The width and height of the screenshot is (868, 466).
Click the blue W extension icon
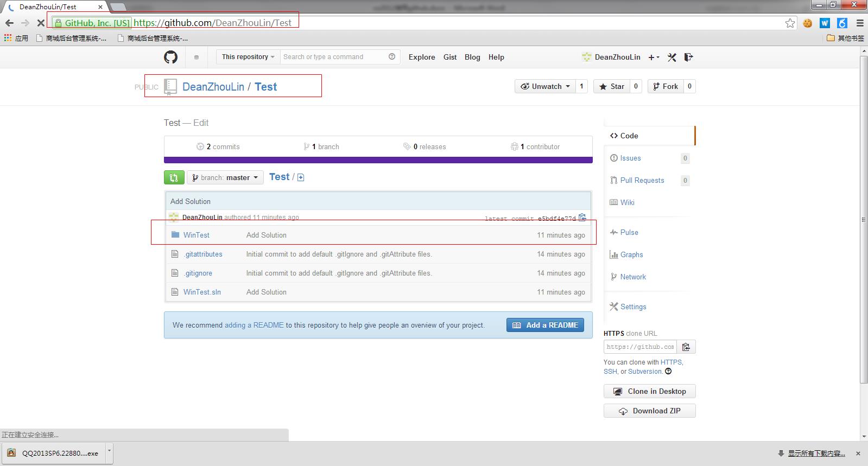tap(825, 23)
